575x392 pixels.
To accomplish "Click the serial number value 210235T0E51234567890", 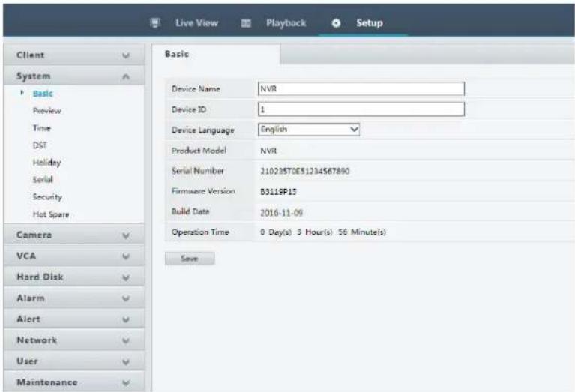I will point(304,171).
